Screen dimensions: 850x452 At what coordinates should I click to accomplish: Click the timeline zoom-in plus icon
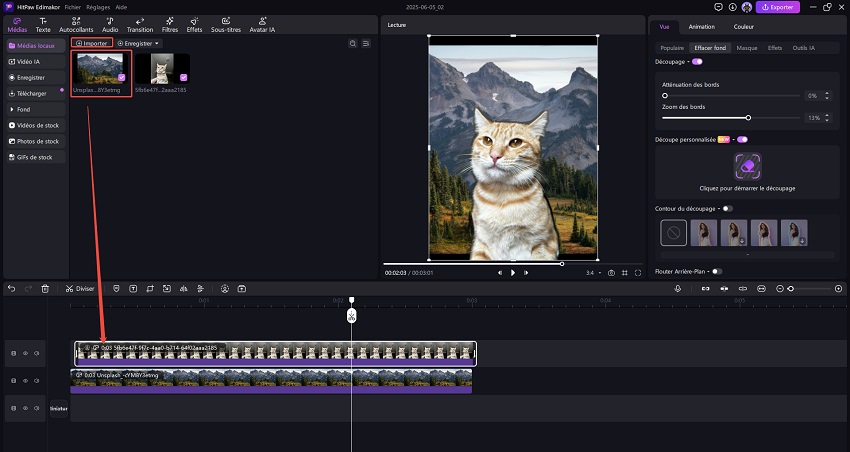[839, 289]
